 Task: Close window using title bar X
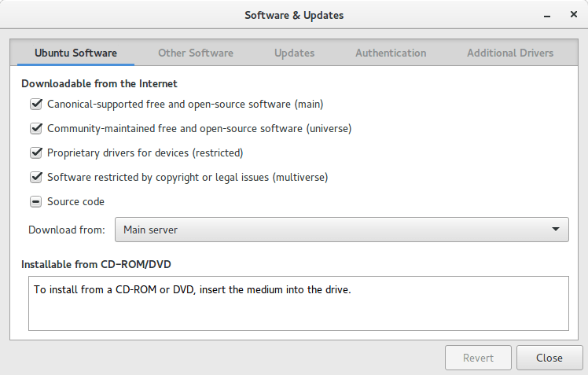pos(572,15)
